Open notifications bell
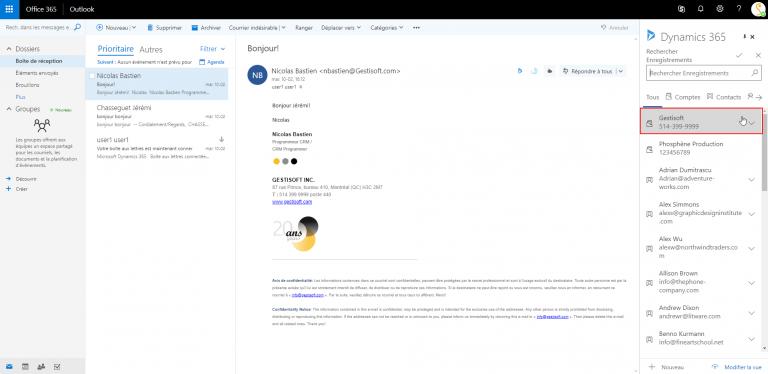The height and width of the screenshot is (374, 768). pos(700,9)
